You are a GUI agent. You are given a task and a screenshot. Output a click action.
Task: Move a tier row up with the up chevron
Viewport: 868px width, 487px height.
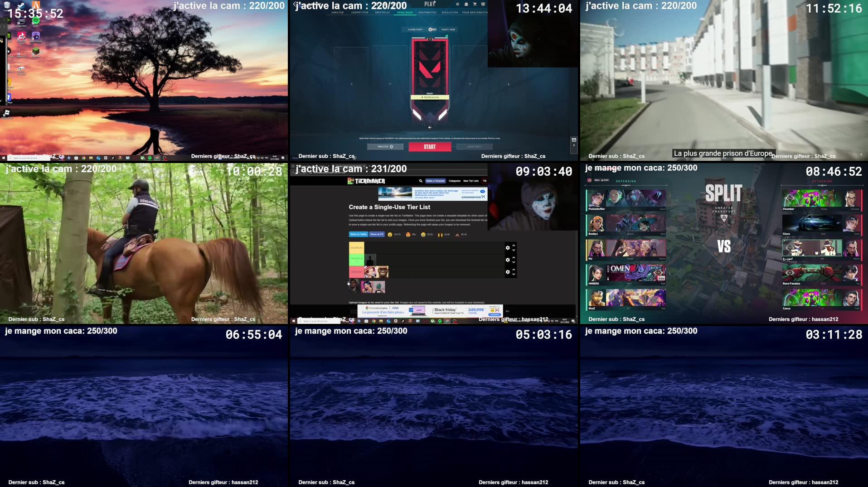[x=514, y=246]
